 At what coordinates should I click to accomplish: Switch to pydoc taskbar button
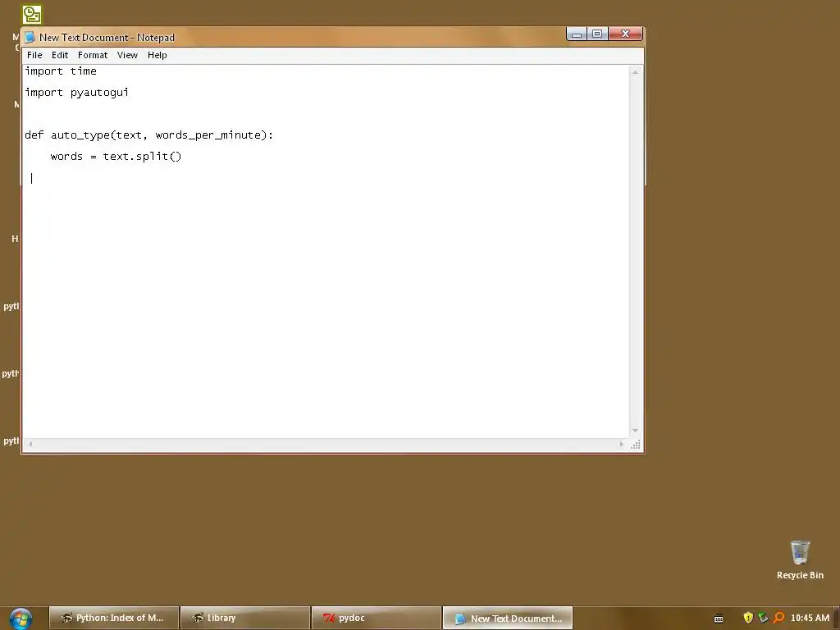[377, 619]
